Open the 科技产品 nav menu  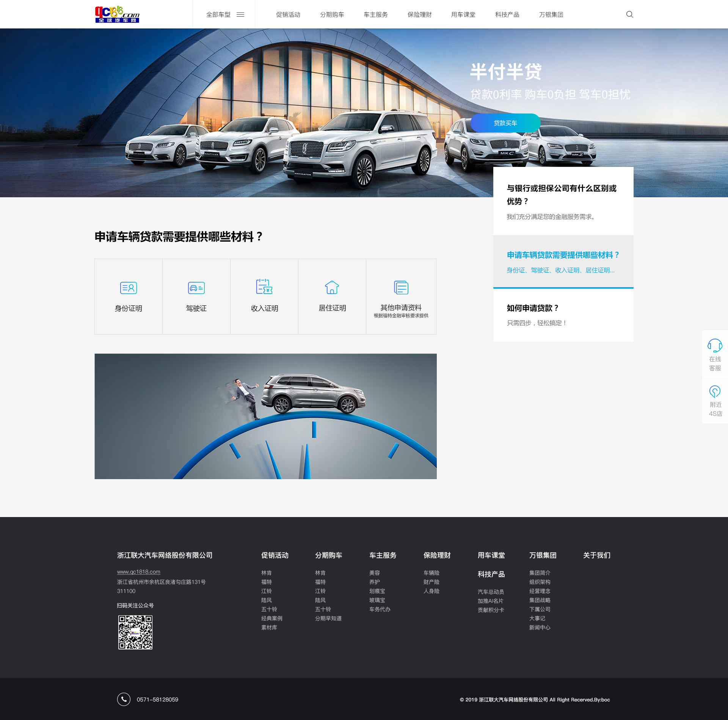(x=507, y=14)
